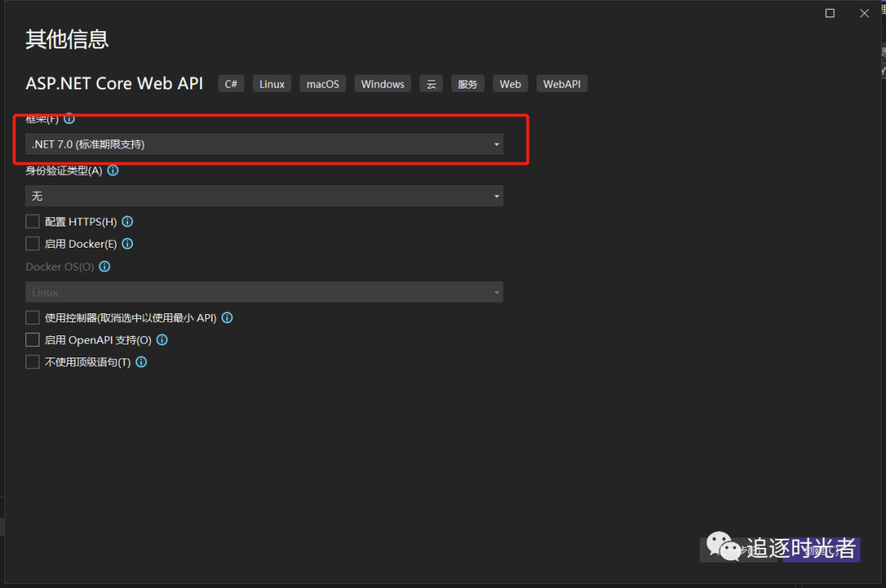Click info icon beside 不使用顶级语句
The height and width of the screenshot is (588, 886).
coord(141,362)
